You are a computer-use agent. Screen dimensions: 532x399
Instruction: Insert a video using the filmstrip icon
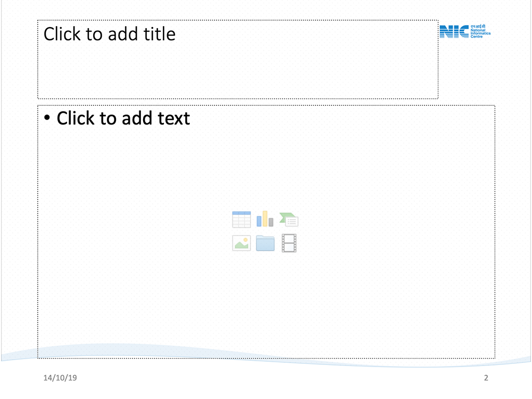[x=289, y=243]
